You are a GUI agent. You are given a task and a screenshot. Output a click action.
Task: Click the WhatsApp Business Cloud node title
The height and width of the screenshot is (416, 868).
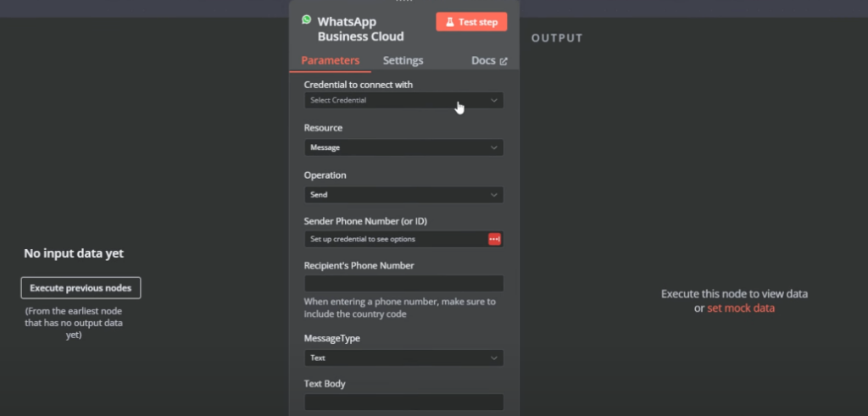click(360, 29)
